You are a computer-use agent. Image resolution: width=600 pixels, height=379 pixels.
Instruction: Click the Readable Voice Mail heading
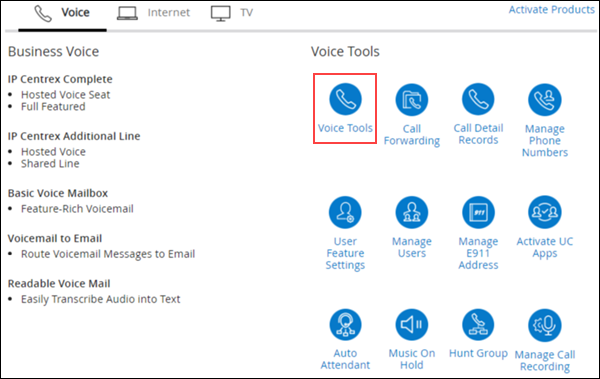tap(59, 284)
